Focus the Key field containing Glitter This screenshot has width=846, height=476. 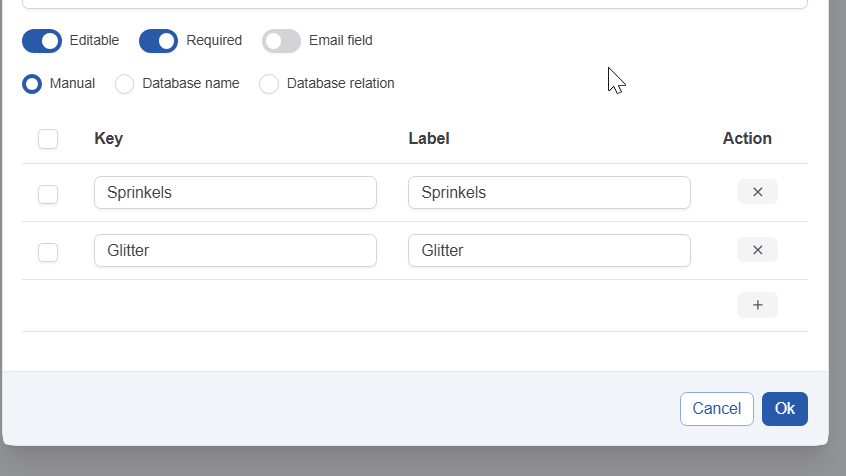coord(235,251)
